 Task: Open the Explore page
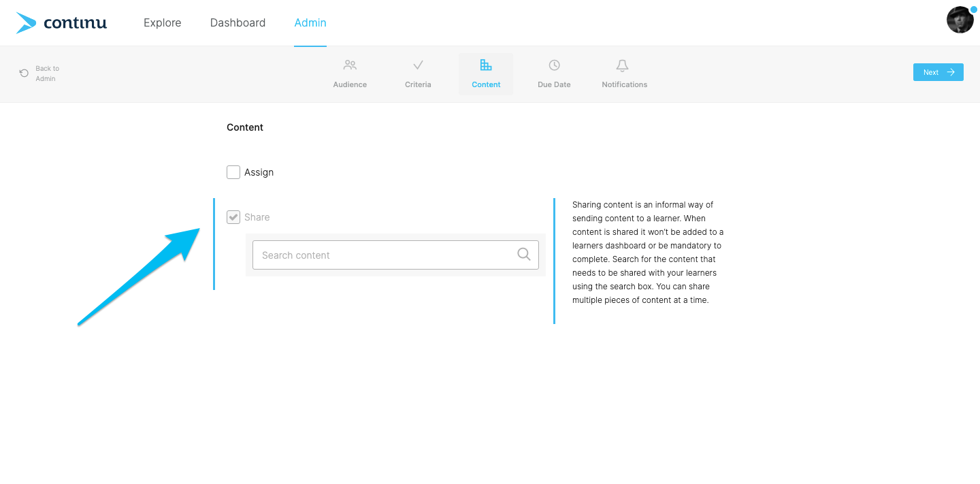tap(162, 22)
